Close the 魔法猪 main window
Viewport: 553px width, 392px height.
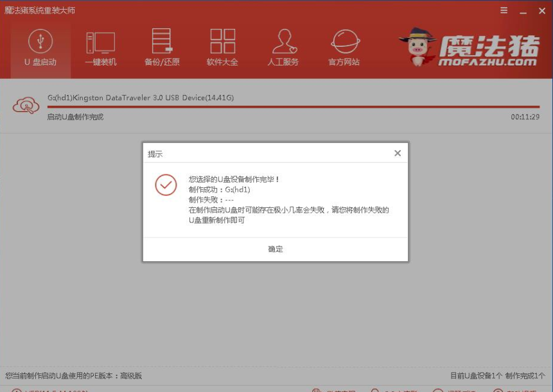(541, 11)
